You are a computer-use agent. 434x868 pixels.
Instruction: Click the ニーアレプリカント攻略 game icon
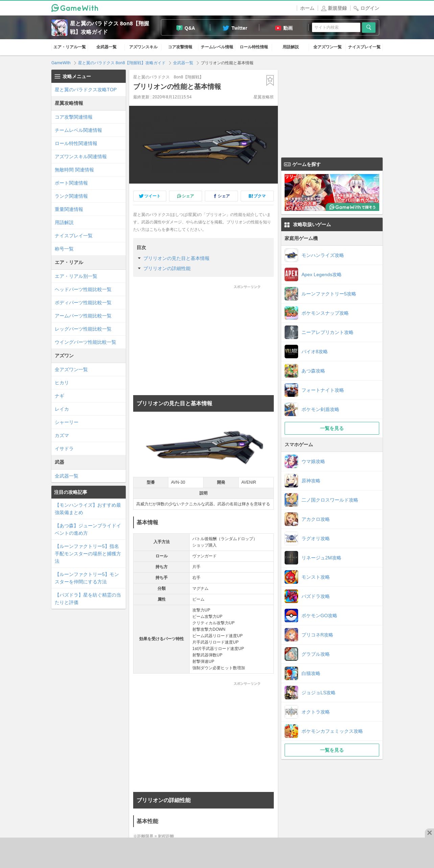[x=291, y=332]
